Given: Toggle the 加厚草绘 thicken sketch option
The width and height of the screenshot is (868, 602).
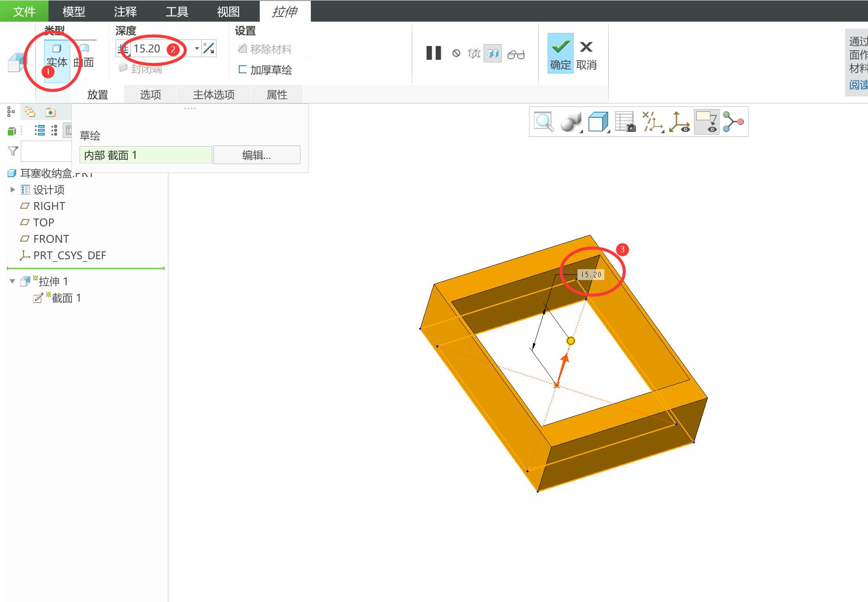Looking at the screenshot, I should point(265,70).
